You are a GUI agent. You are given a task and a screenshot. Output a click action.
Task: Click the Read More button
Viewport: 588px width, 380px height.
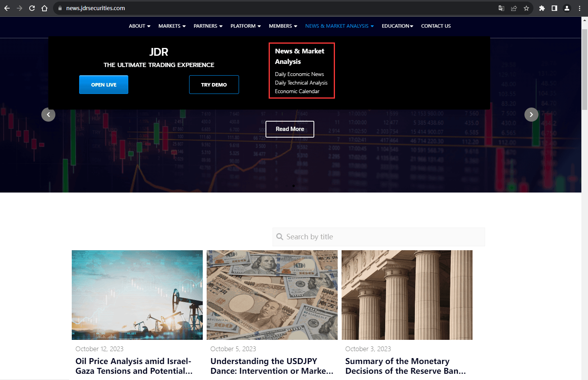[290, 129]
